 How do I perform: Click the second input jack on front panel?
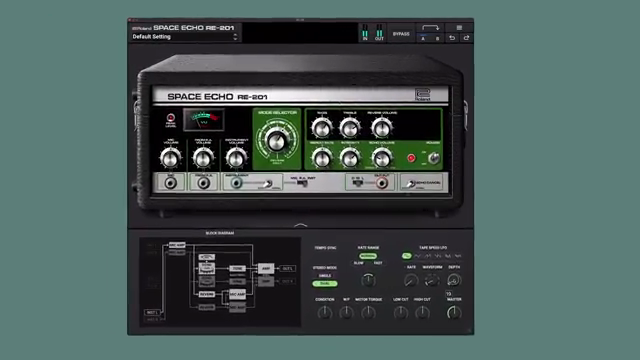point(203,183)
